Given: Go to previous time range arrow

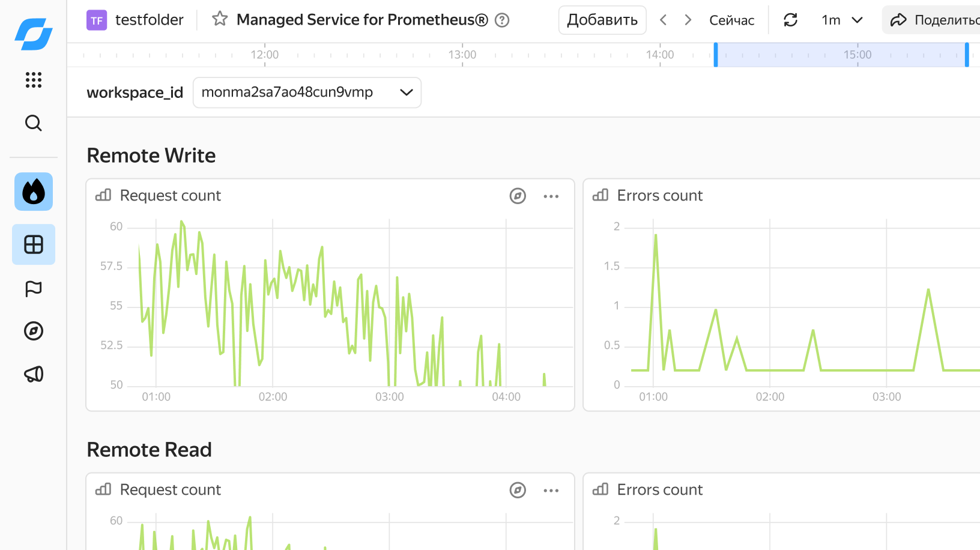Looking at the screenshot, I should [663, 20].
